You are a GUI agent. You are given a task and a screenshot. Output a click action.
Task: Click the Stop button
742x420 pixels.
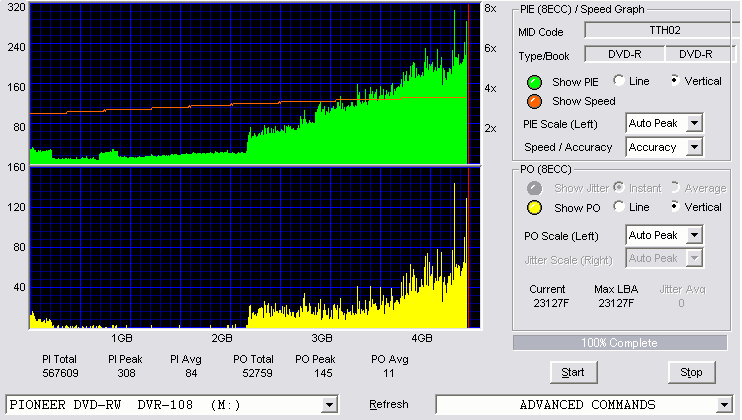coord(691,373)
